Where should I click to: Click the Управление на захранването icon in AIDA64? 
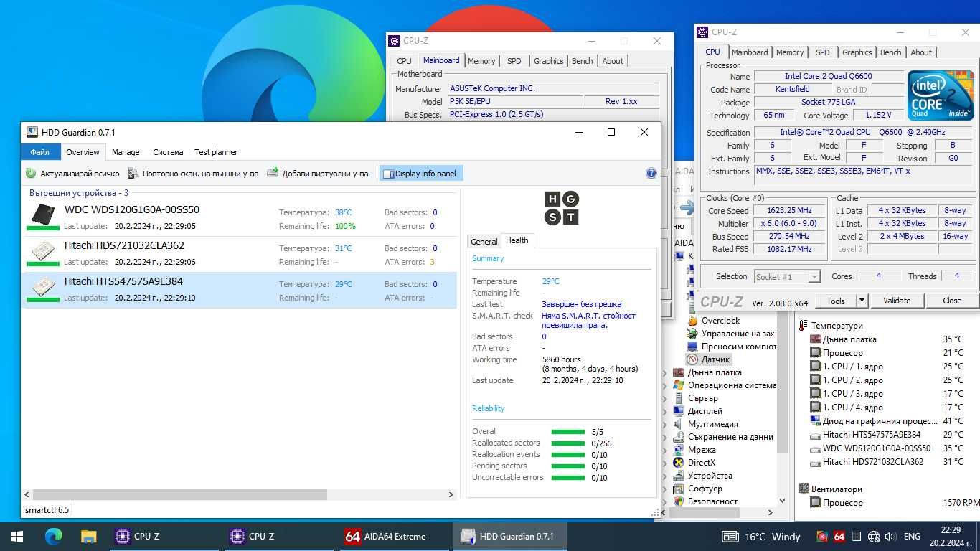692,334
